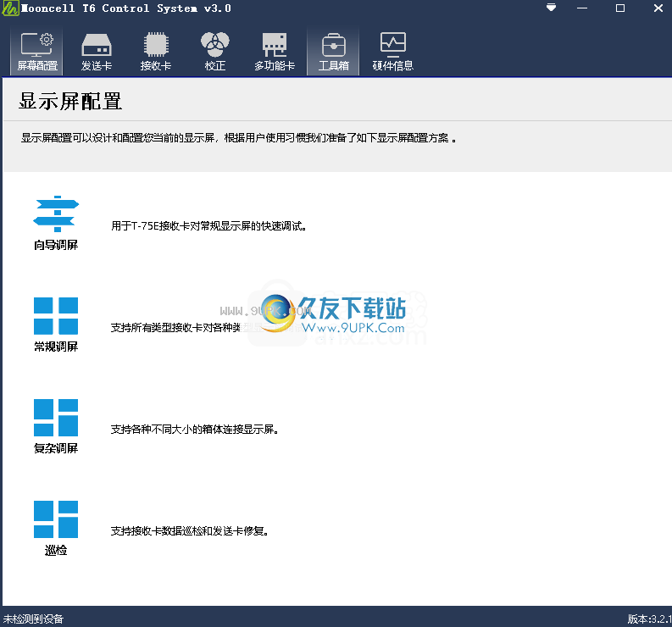Open the 屏幕配置 screen config tab
The width and height of the screenshot is (672, 627).
coord(36,52)
